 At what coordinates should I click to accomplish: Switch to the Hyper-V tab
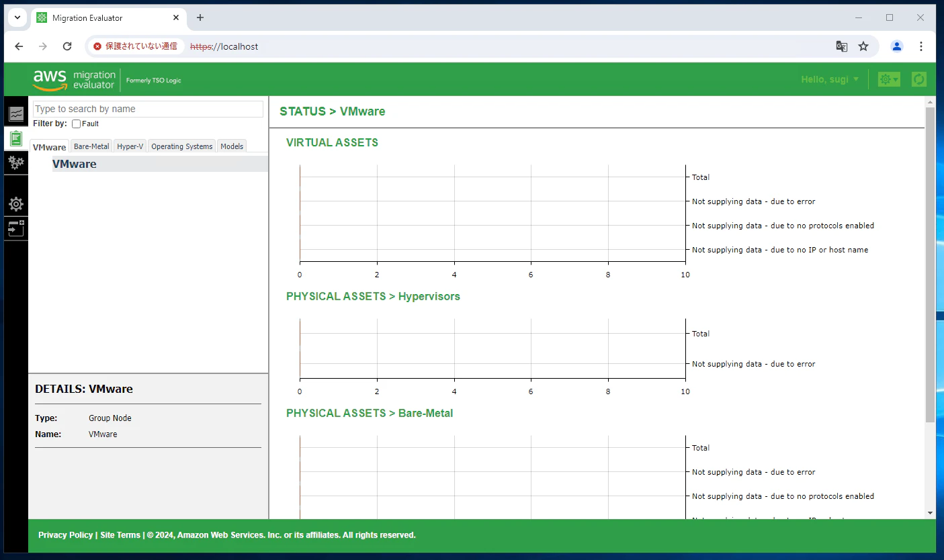pos(130,146)
